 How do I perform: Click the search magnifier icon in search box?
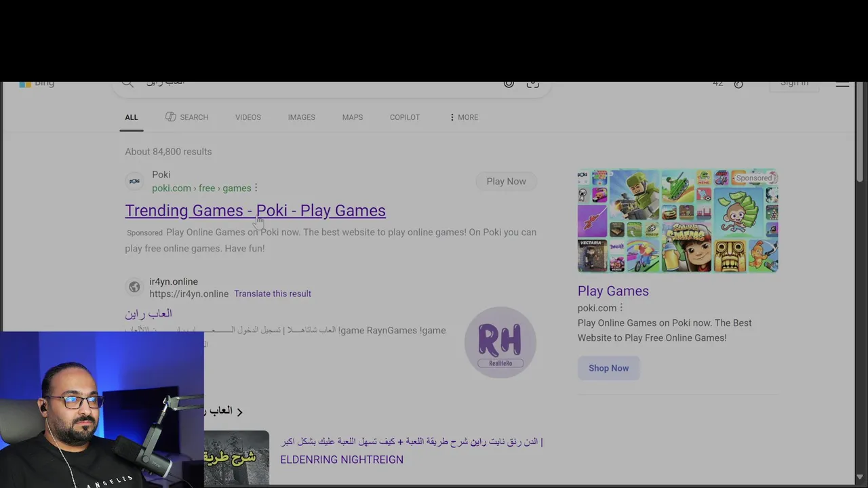tap(127, 83)
